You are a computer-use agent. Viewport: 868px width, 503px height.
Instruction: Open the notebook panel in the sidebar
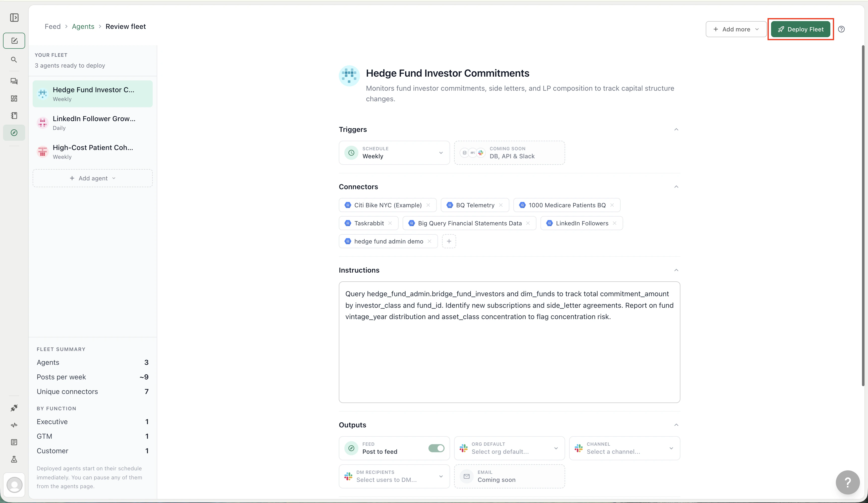coord(14,115)
